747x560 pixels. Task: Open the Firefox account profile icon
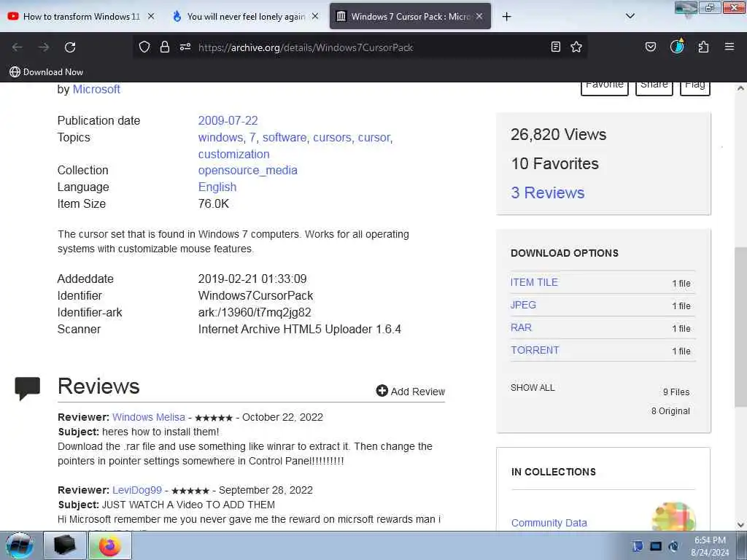pyautogui.click(x=677, y=46)
